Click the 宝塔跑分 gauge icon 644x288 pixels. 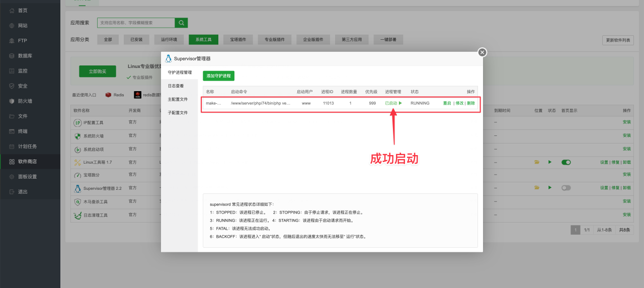77,175
